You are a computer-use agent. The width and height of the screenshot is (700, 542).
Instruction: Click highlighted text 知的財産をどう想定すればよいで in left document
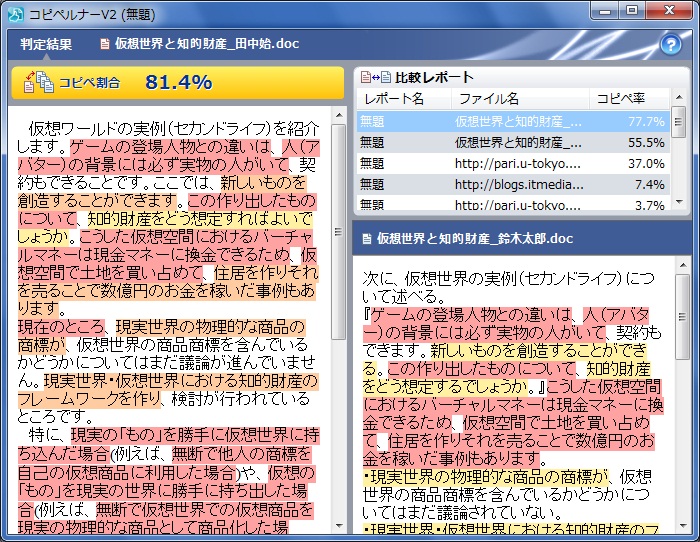pos(200,219)
